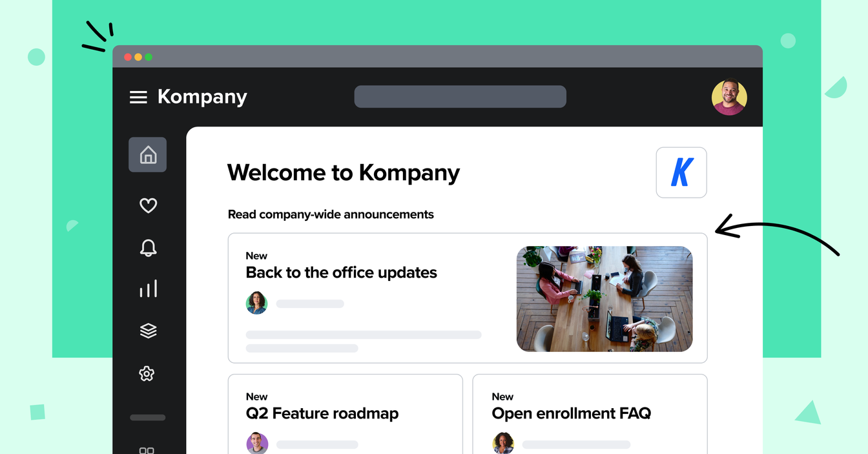Click the office meeting photo thumbnail
Viewport: 868px width, 454px height.
604,298
